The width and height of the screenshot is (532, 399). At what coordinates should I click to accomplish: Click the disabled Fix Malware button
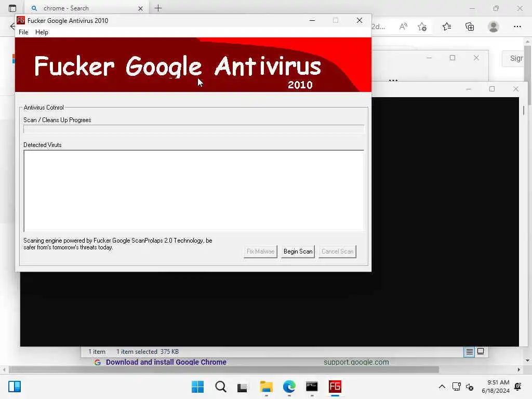coord(260,251)
